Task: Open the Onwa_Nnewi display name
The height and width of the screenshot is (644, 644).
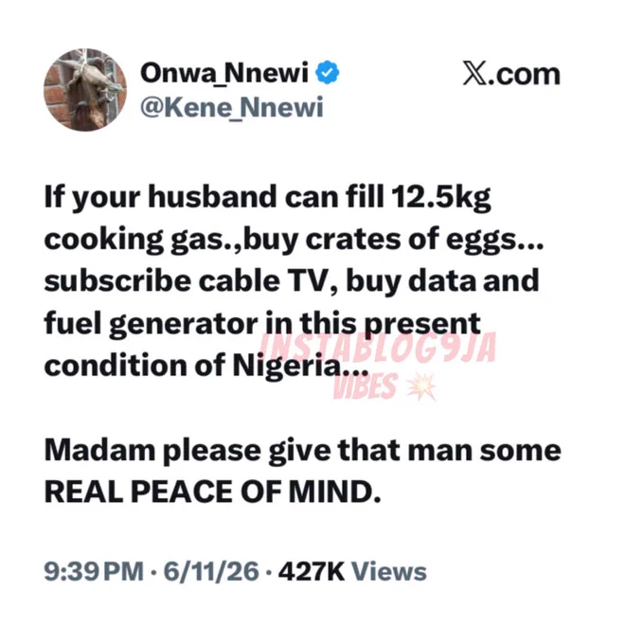Action: [224, 72]
